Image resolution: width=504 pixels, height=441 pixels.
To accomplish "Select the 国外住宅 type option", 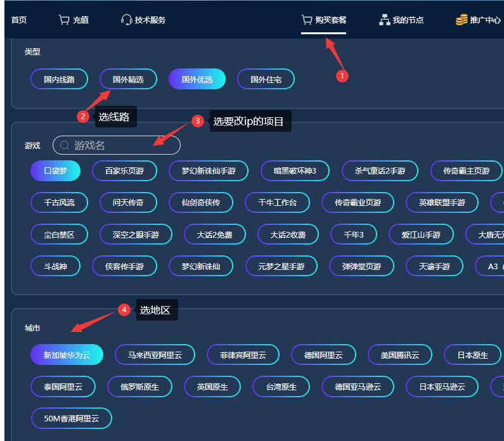I will point(266,79).
